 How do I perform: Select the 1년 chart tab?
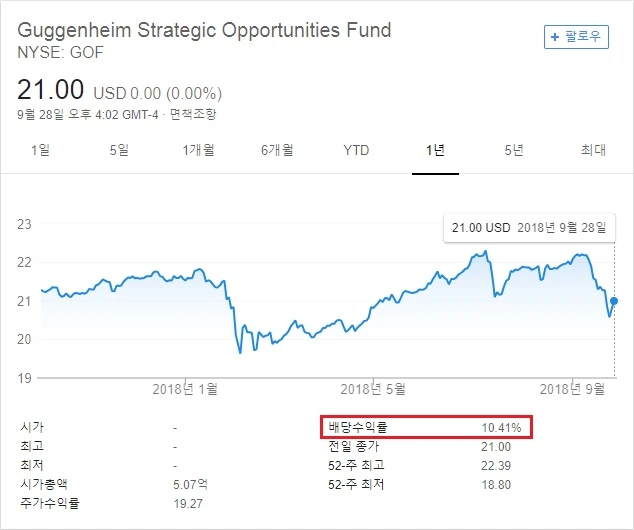435,150
